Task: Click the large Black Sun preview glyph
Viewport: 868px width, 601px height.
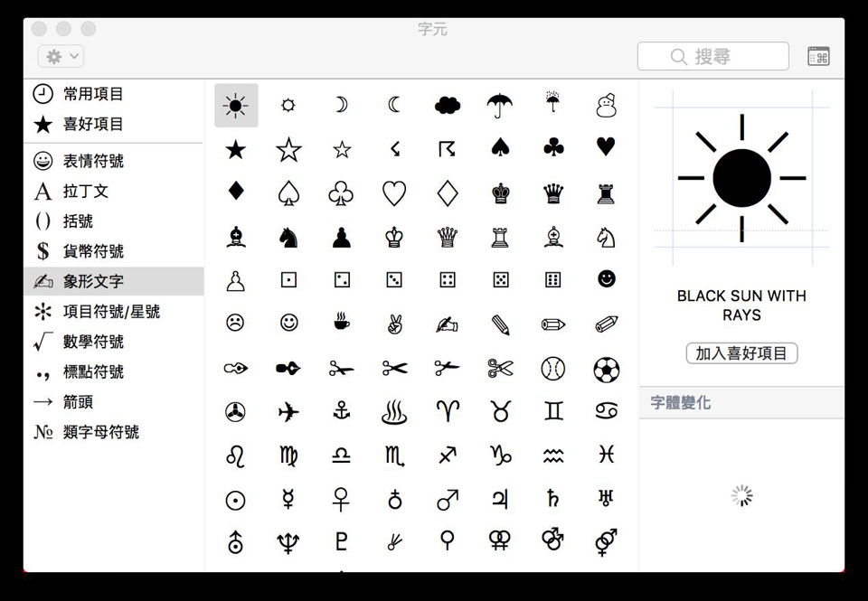Action: tap(741, 178)
